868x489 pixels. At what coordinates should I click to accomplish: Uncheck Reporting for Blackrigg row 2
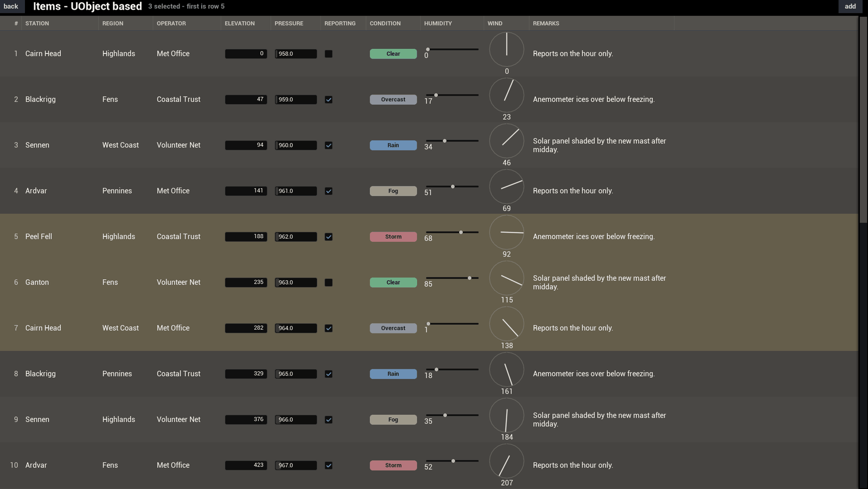[329, 100]
